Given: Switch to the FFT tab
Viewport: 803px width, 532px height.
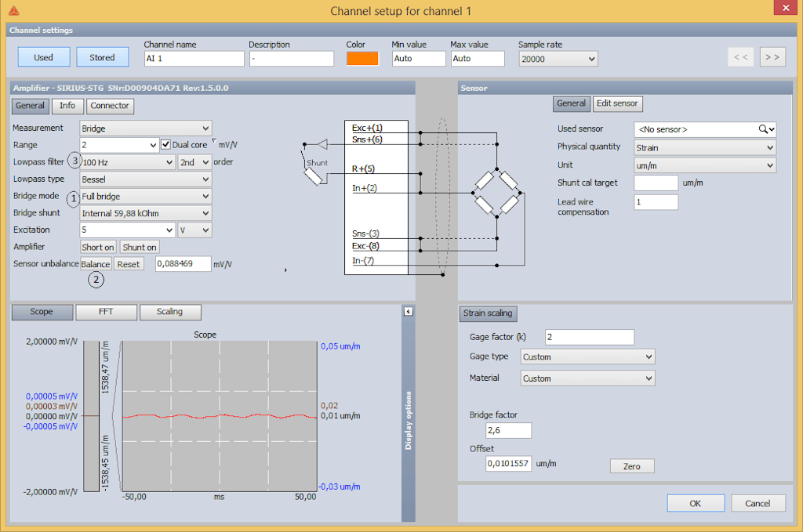Looking at the screenshot, I should (x=106, y=311).
